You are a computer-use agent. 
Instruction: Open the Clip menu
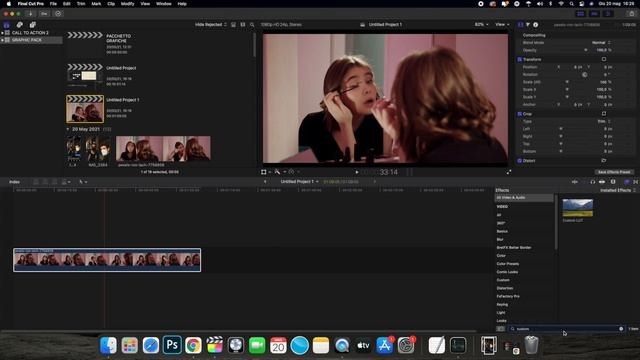pyautogui.click(x=111, y=4)
